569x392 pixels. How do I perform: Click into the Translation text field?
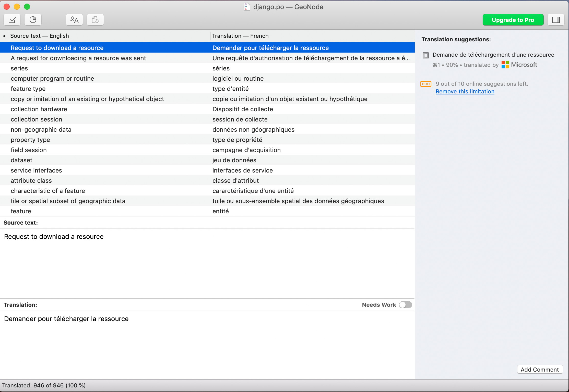[207, 345]
